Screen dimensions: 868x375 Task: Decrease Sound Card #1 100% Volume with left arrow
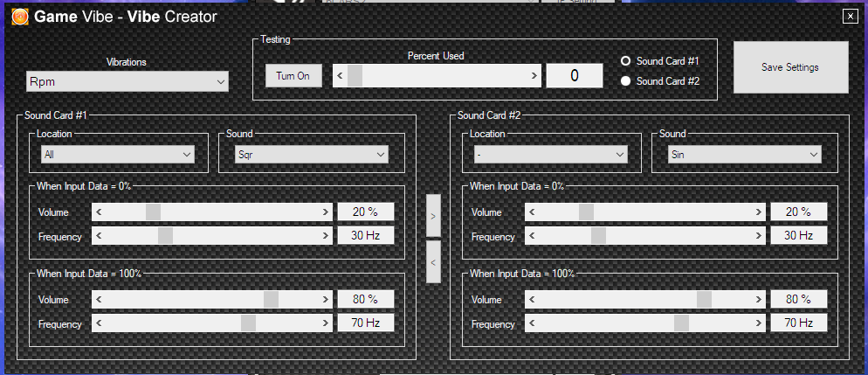pos(99,299)
